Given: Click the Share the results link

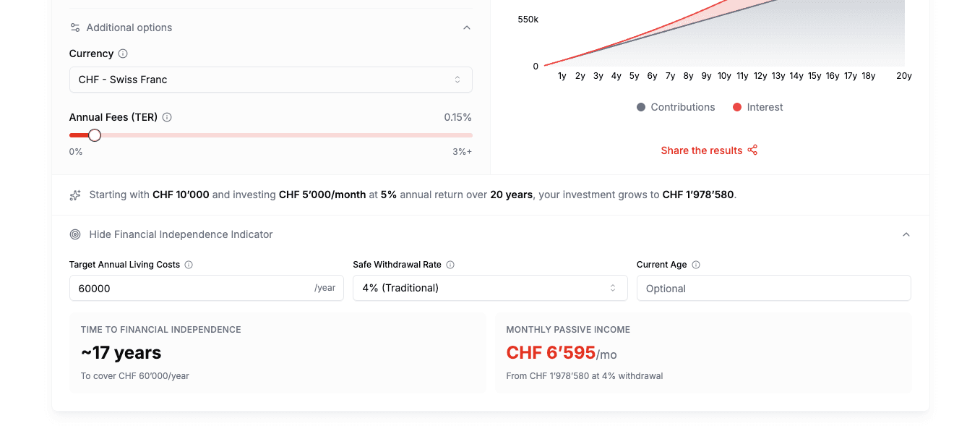Looking at the screenshot, I should pos(701,150).
